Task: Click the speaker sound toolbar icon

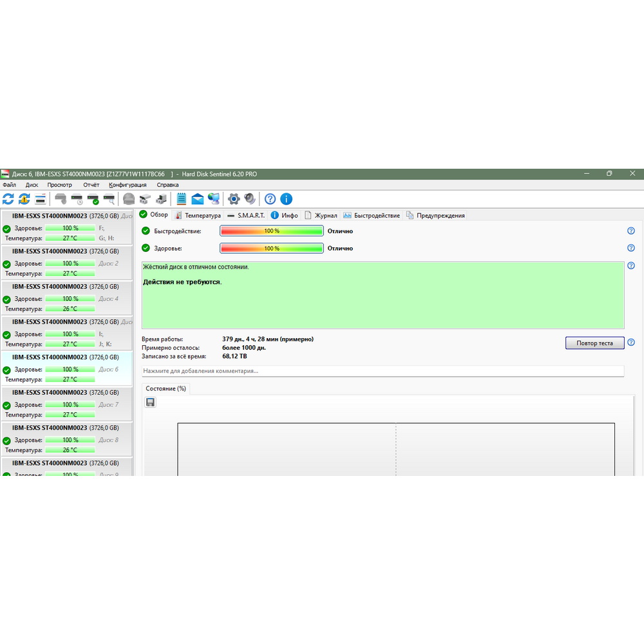Action: coord(250,199)
